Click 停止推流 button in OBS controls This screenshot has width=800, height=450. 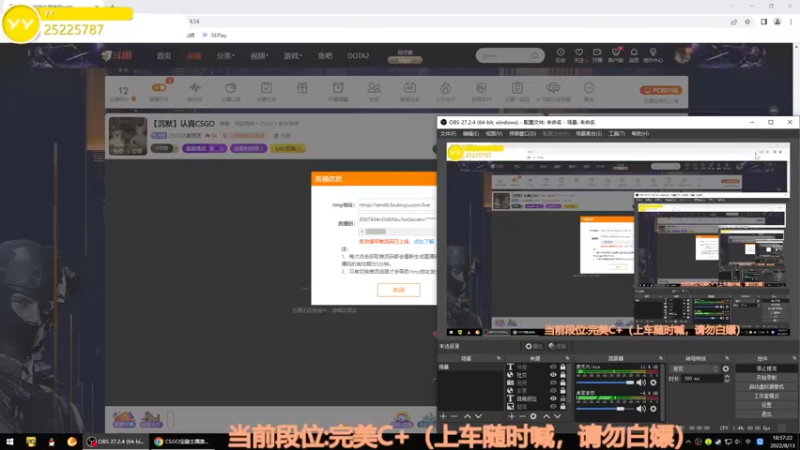(x=766, y=368)
